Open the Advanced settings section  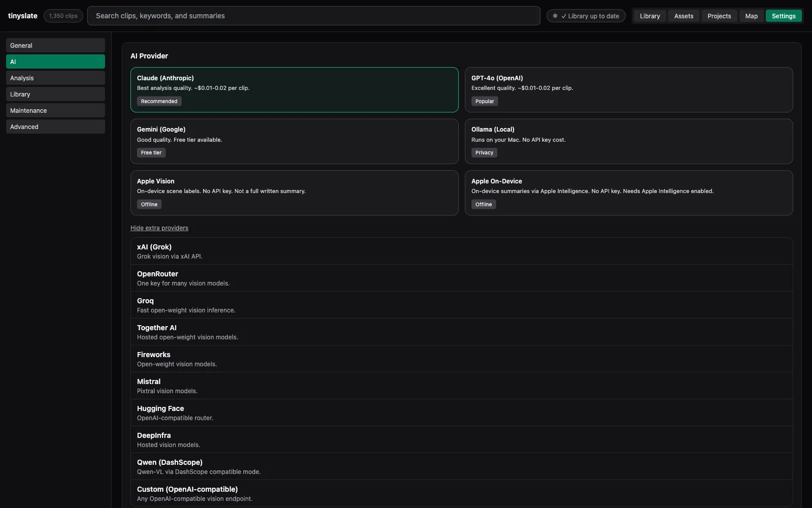point(55,126)
